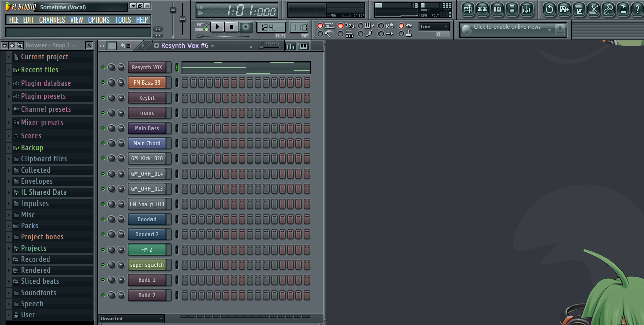The image size is (644, 325).
Task: Open the Unsorted channel filter dropdown
Action: point(131,318)
